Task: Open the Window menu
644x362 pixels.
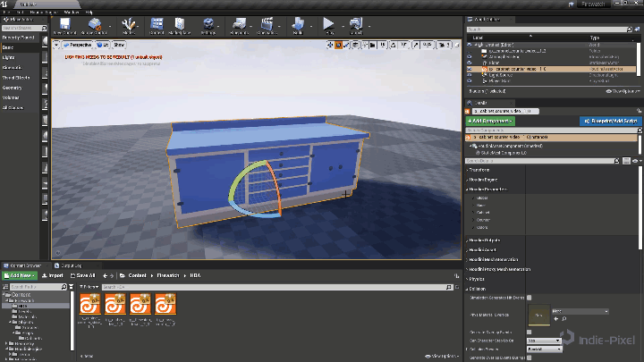Action: pyautogui.click(x=72, y=13)
